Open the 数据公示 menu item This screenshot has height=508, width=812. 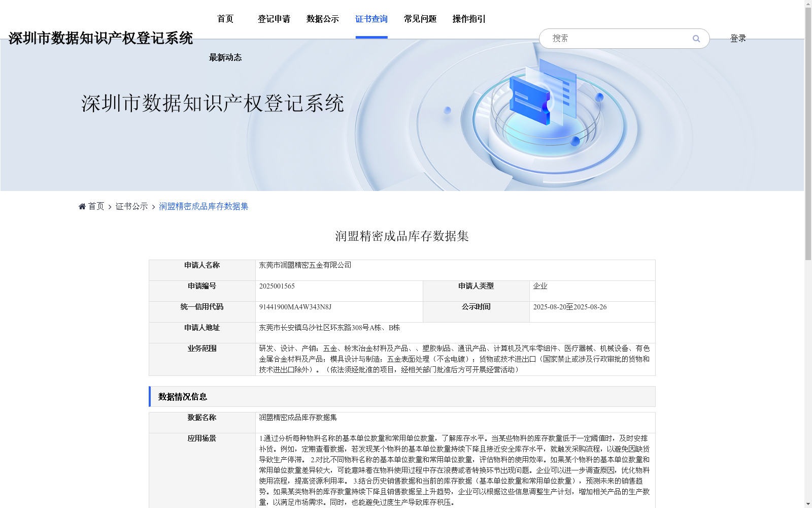[323, 19]
